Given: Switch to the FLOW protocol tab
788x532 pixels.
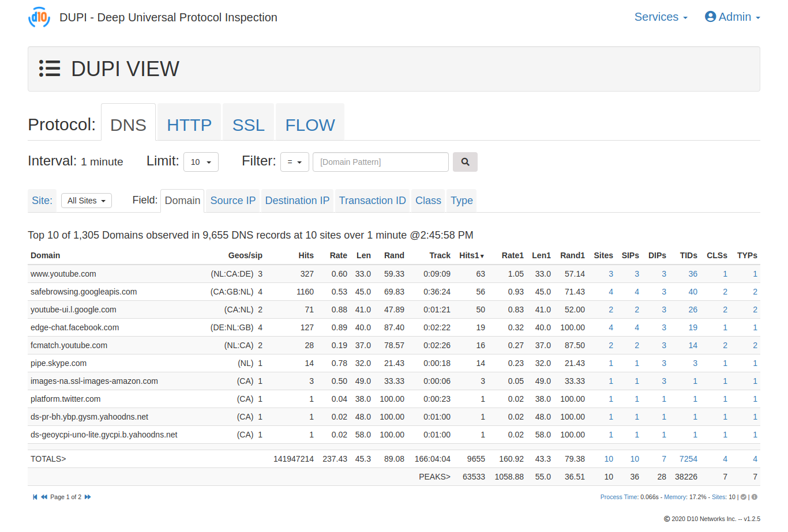Looking at the screenshot, I should pos(310,124).
